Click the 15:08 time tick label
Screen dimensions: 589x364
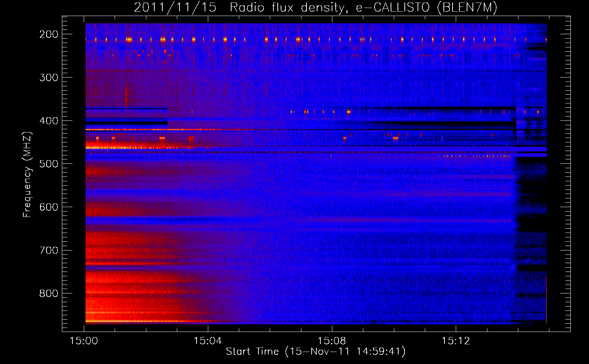[332, 341]
